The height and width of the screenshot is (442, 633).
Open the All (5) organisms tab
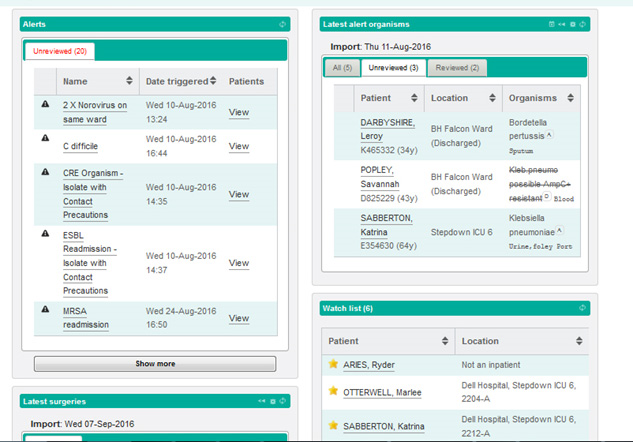coord(341,68)
